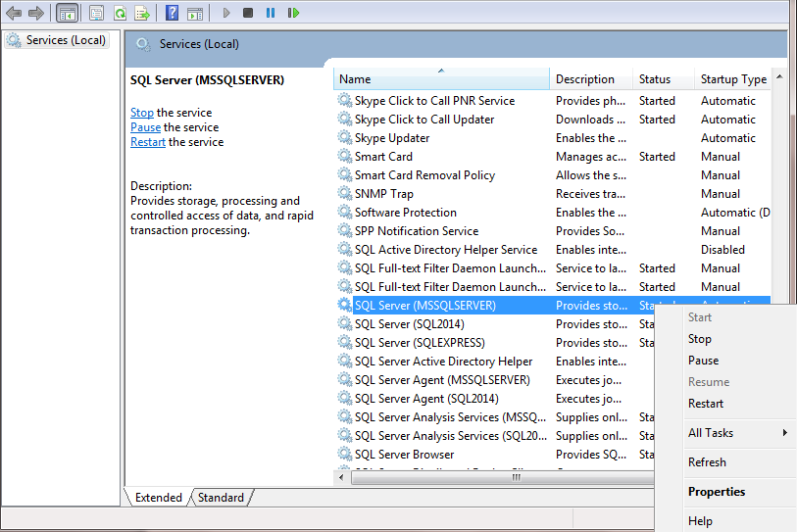Select Skype Click to Call Updater row
The height and width of the screenshot is (532, 797).
coord(424,120)
